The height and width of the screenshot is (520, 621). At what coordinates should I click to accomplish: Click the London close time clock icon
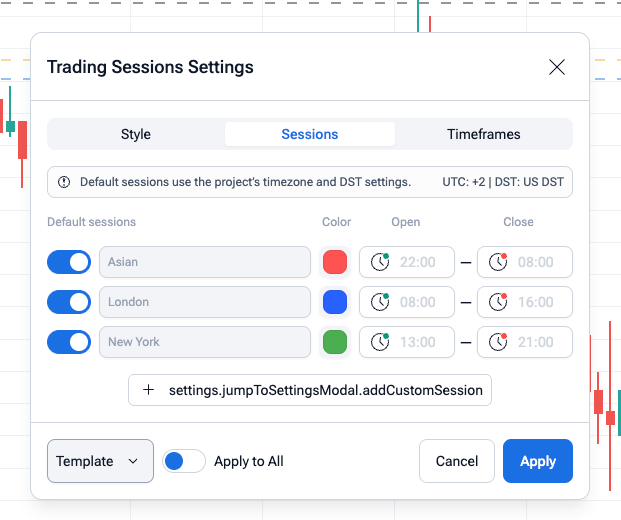498,302
